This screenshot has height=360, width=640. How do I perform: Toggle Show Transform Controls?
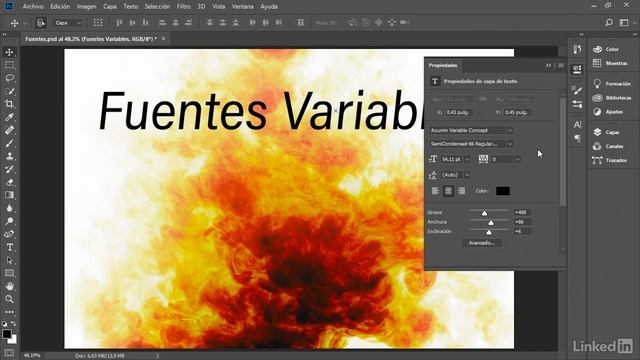tap(98, 23)
